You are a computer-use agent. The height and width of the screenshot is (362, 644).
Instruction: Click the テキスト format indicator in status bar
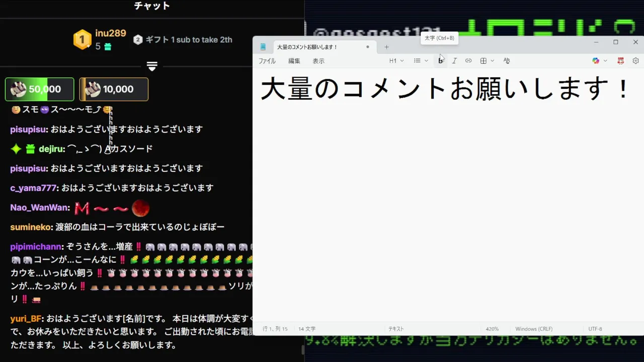pos(396,329)
